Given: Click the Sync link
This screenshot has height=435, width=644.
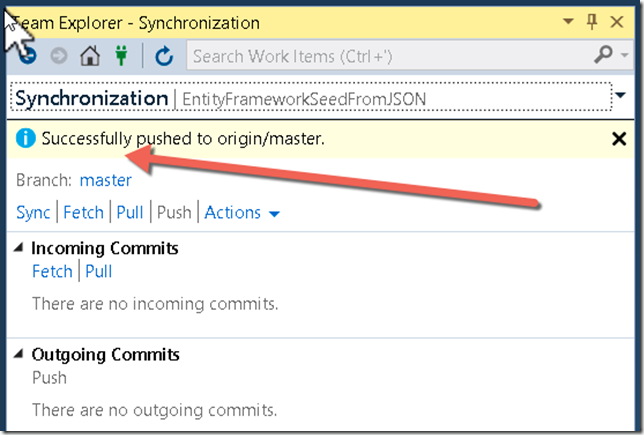Looking at the screenshot, I should 33,213.
